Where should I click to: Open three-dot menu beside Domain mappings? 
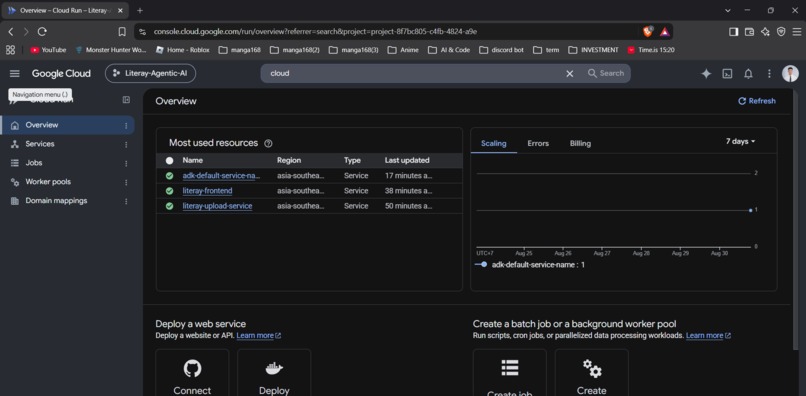[126, 202]
